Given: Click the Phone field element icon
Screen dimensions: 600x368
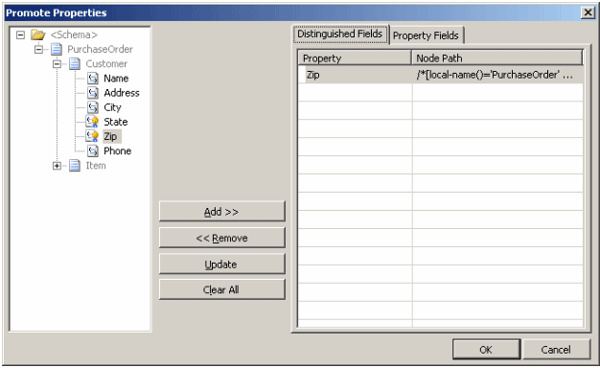Looking at the screenshot, I should tap(93, 151).
